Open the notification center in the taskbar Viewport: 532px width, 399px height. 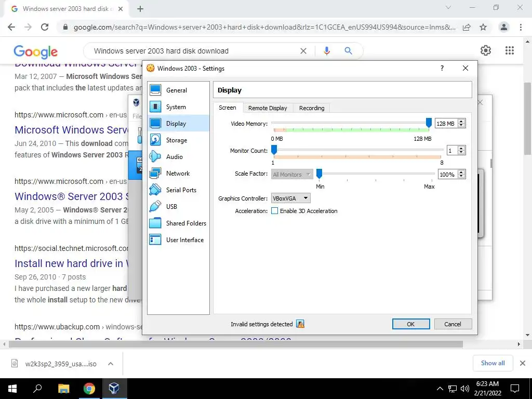pos(515,389)
